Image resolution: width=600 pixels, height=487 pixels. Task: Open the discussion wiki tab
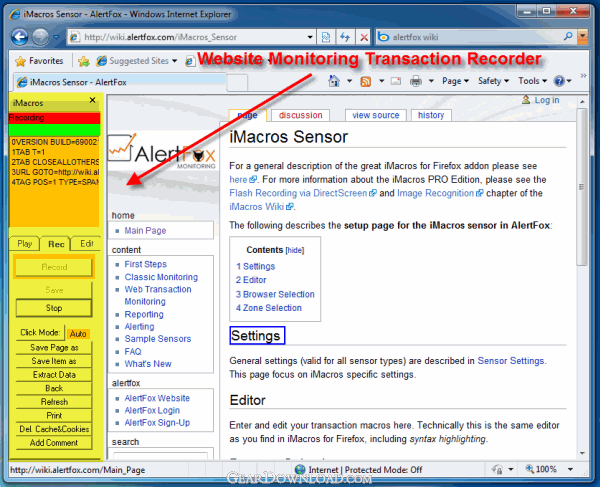pyautogui.click(x=300, y=115)
